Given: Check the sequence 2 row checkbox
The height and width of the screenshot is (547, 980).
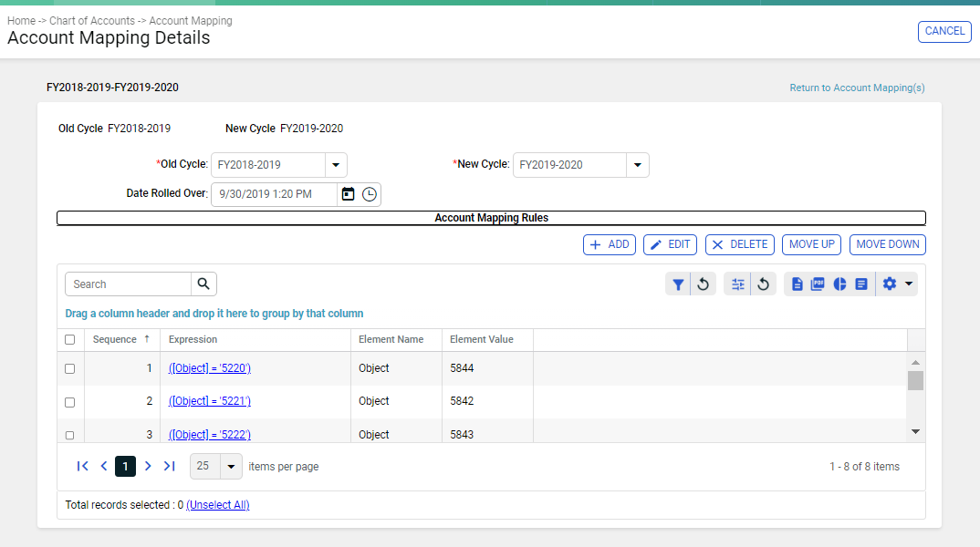Looking at the screenshot, I should coord(70,402).
